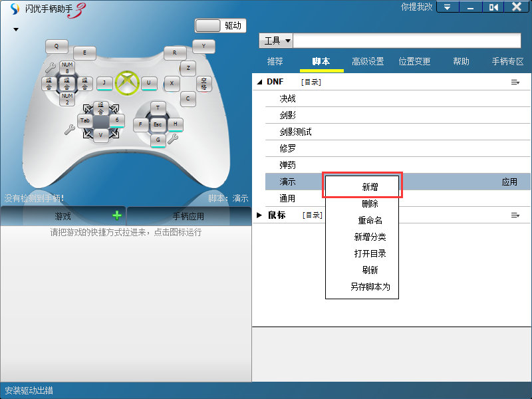Switch to the 脚本 tab

[x=321, y=61]
